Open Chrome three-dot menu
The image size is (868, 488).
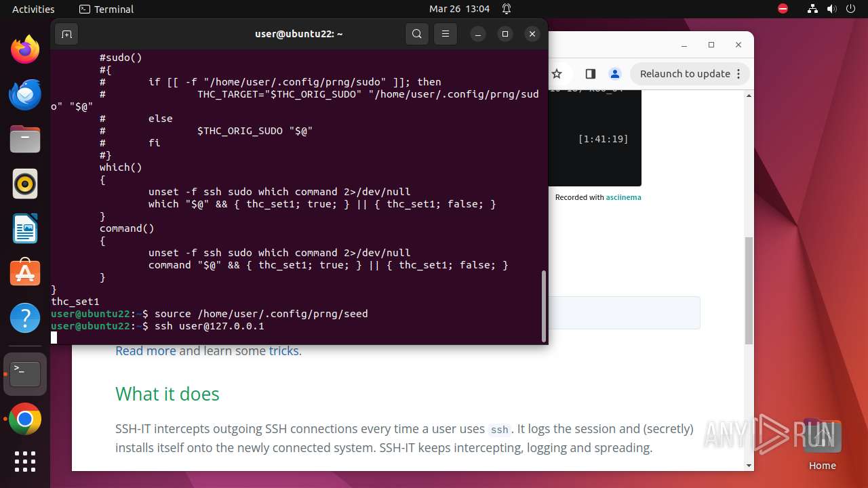point(740,74)
